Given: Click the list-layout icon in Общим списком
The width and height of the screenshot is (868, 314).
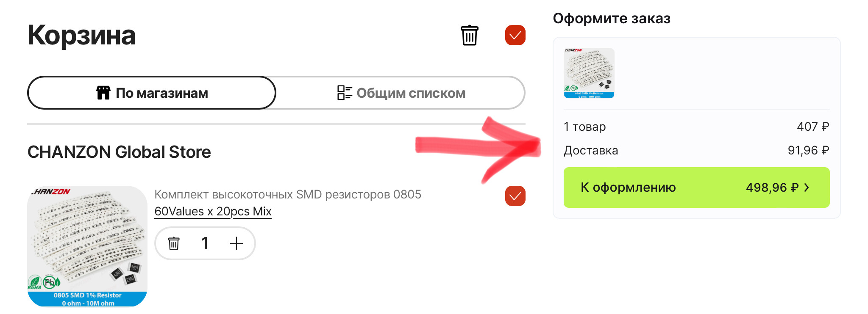Looking at the screenshot, I should point(345,93).
